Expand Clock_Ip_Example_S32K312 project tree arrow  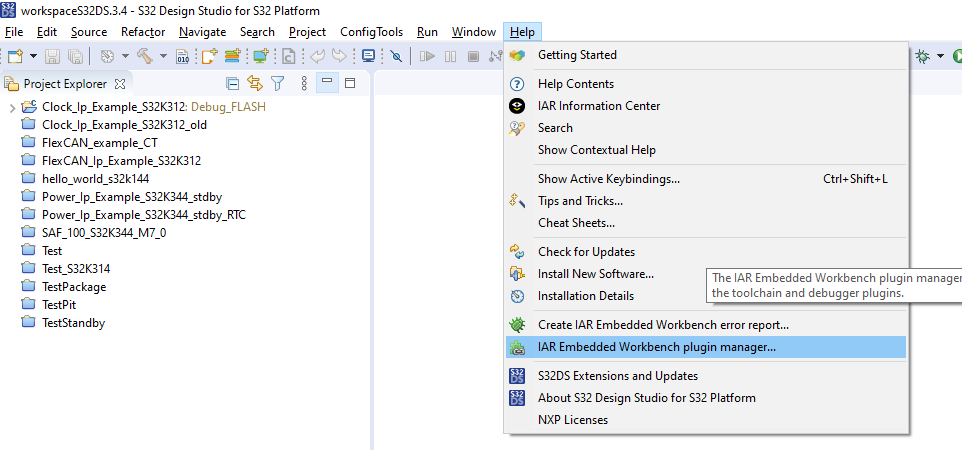[12, 107]
